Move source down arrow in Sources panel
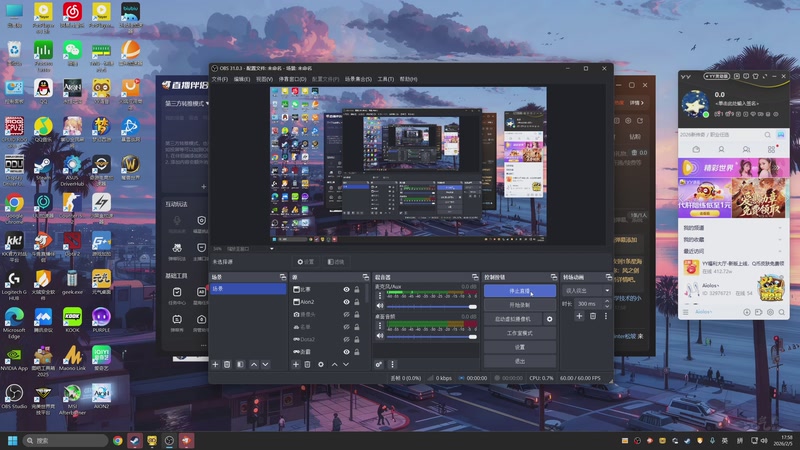The width and height of the screenshot is (800, 450). point(346,364)
